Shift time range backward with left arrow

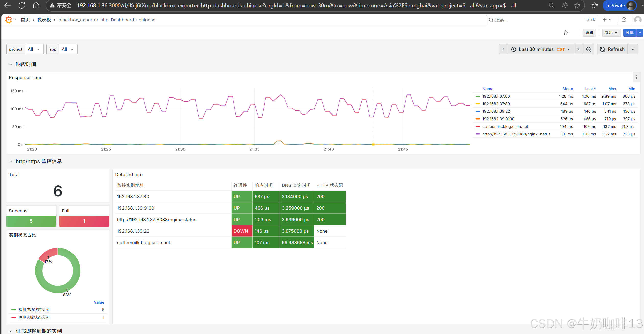coord(503,49)
